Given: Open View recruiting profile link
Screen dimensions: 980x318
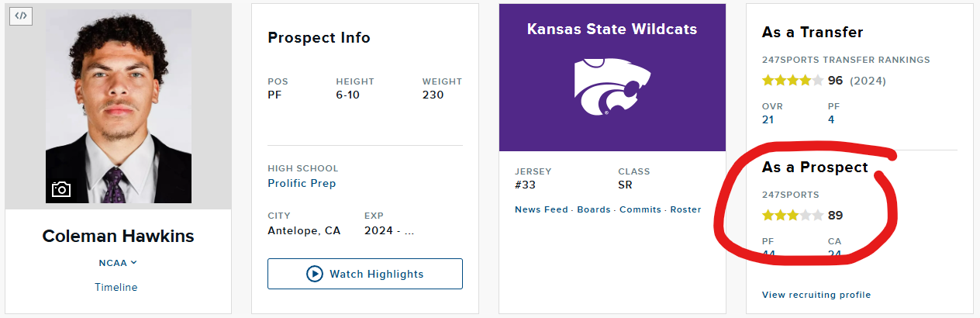Looking at the screenshot, I should pyautogui.click(x=816, y=295).
